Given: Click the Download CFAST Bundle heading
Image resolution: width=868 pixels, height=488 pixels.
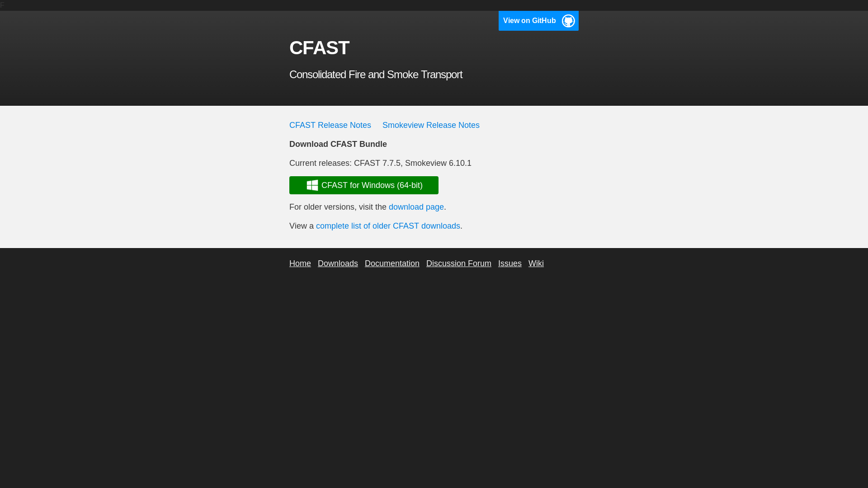Looking at the screenshot, I should pyautogui.click(x=338, y=144).
